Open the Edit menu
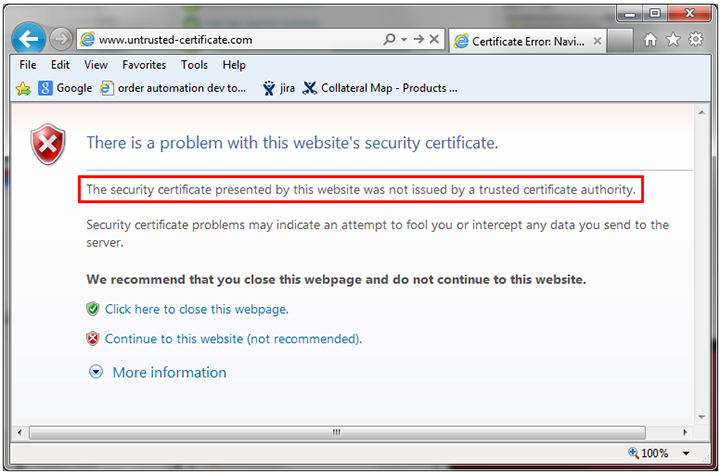This screenshot has height=473, width=720. coord(60,65)
